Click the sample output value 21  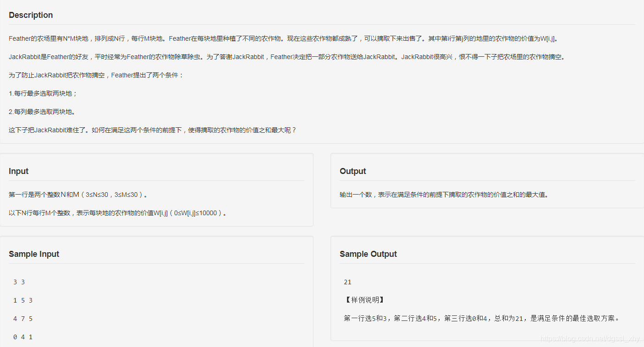tap(347, 282)
